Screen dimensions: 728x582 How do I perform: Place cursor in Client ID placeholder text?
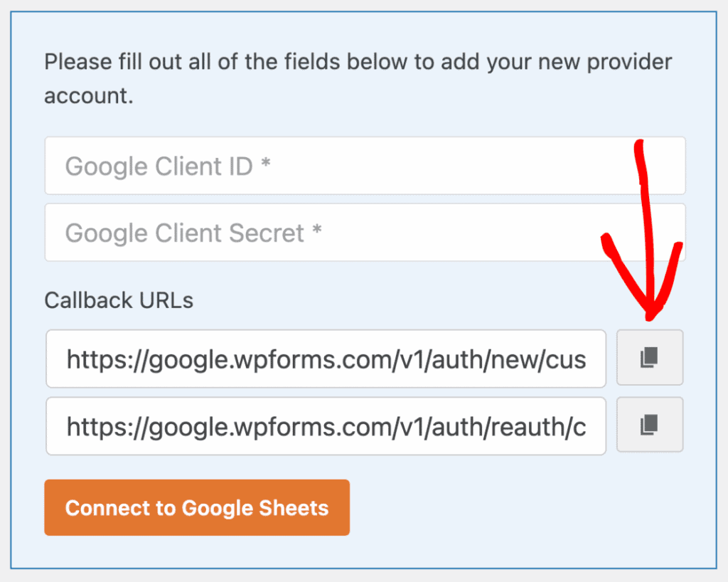tap(168, 166)
